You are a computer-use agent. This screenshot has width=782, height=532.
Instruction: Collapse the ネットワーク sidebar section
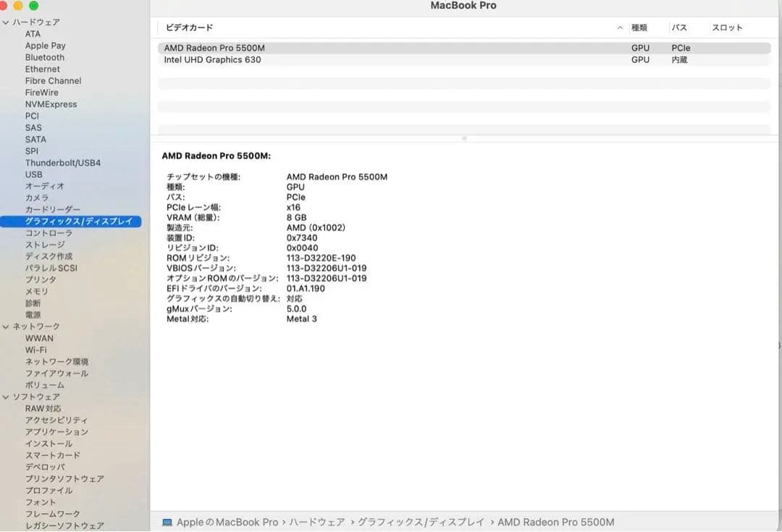coord(6,326)
